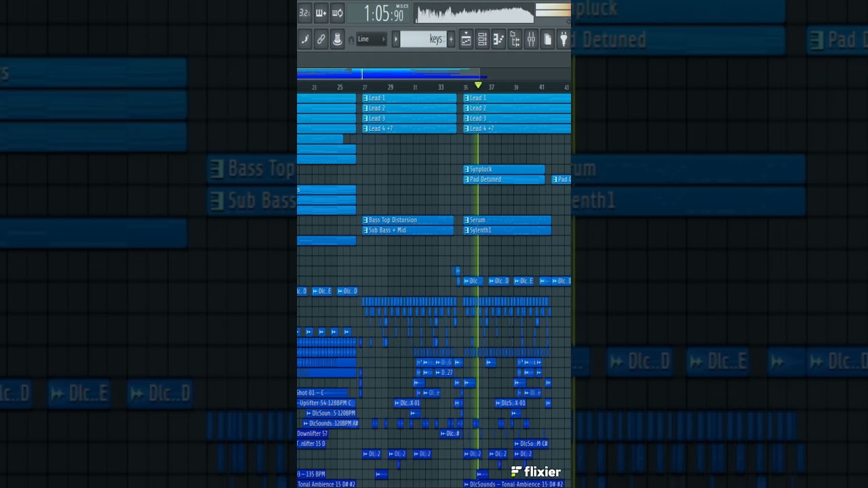Toggle the multilink to controllers knob icon
The height and width of the screenshot is (488, 868).
point(337,39)
